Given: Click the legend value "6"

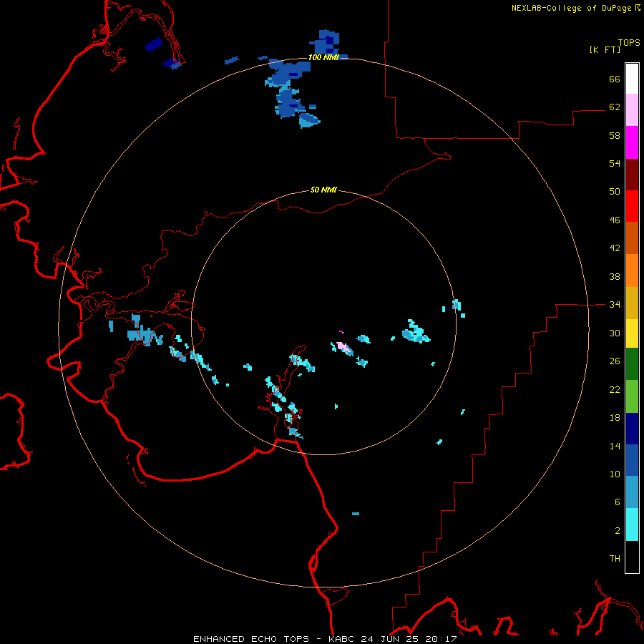Looking at the screenshot, I should 618,502.
